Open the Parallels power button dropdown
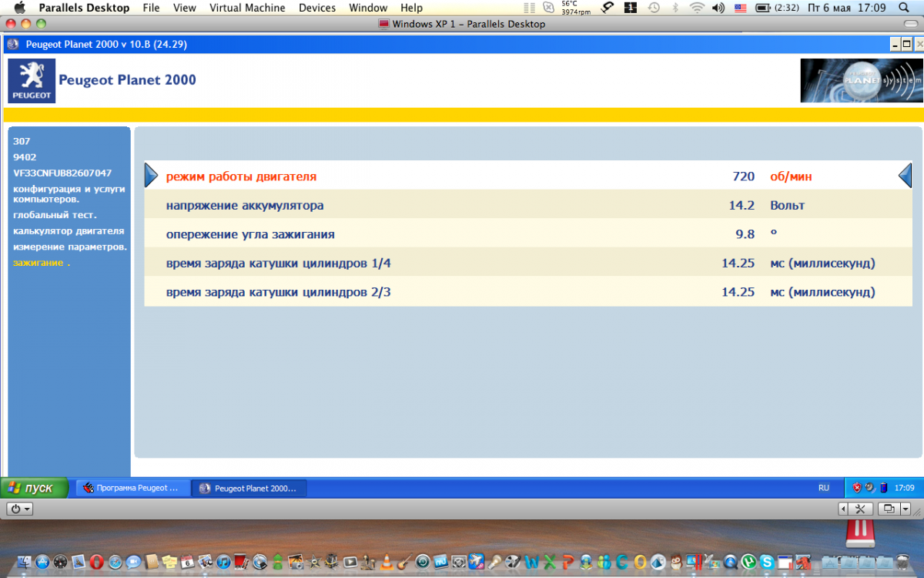924x578 pixels. point(19,509)
